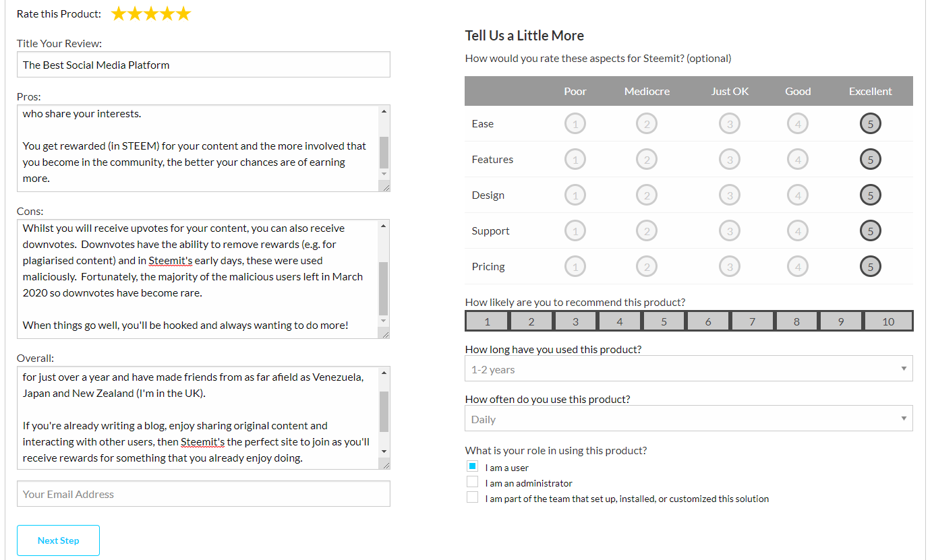932x560 pixels.
Task: Rate Ease as 4 Good
Action: [x=798, y=124]
